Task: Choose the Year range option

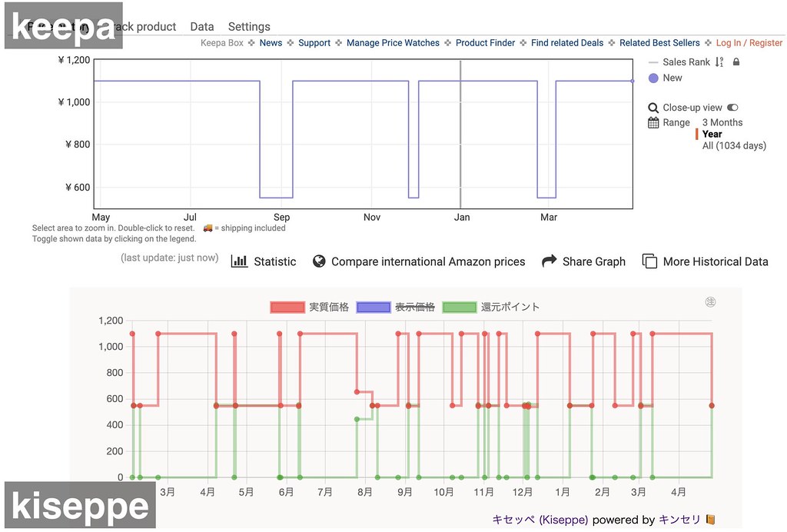Action: (712, 134)
